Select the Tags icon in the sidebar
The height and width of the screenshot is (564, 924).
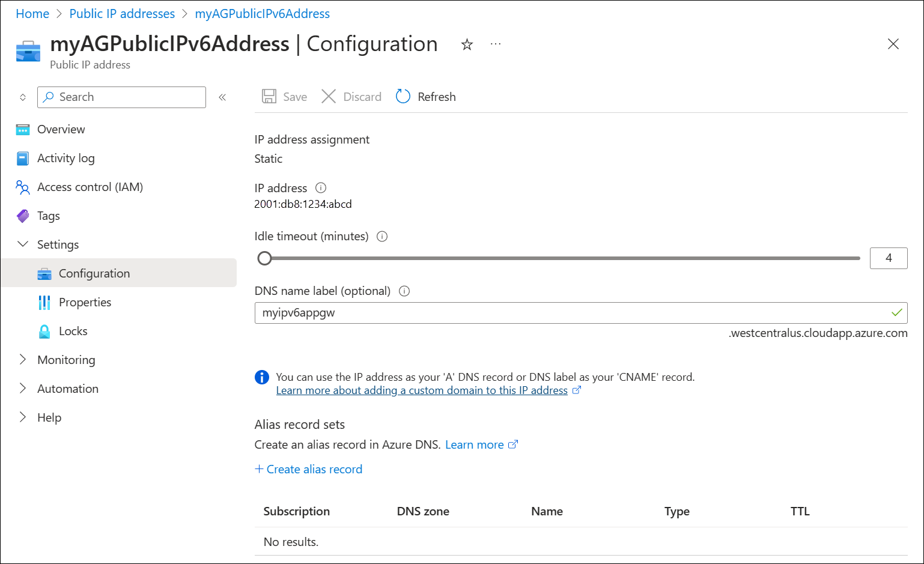coord(22,216)
